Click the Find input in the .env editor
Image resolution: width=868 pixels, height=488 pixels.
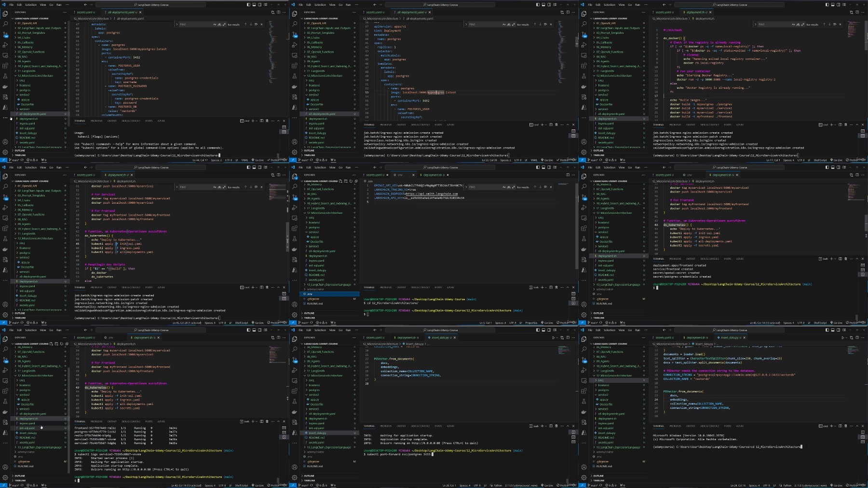tap(484, 187)
